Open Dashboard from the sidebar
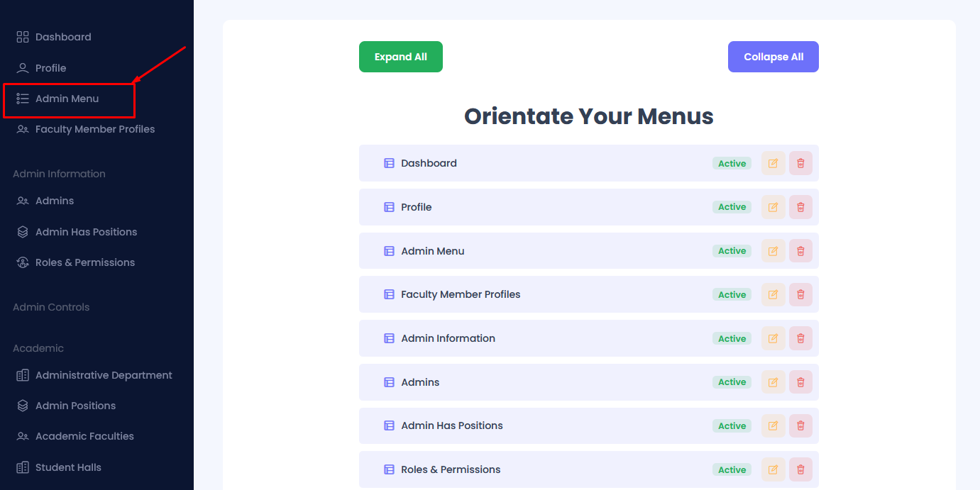 (63, 37)
